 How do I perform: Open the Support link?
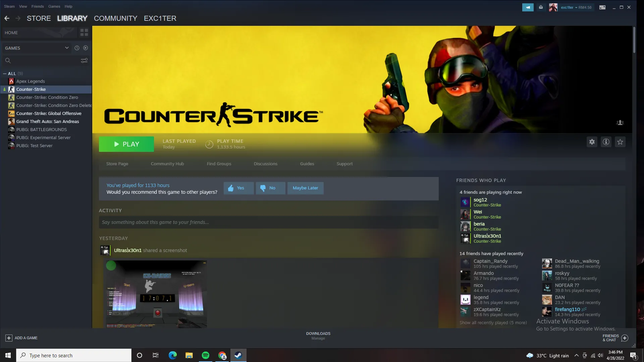pos(344,164)
